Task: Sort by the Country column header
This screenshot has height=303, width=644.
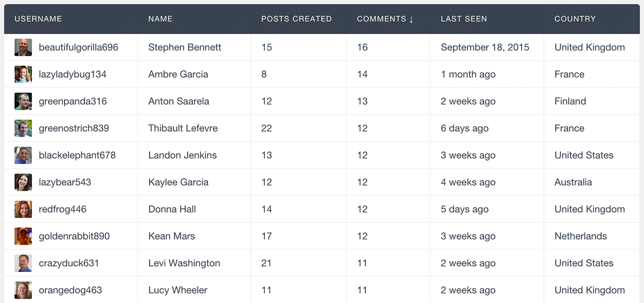Action: 592,19
